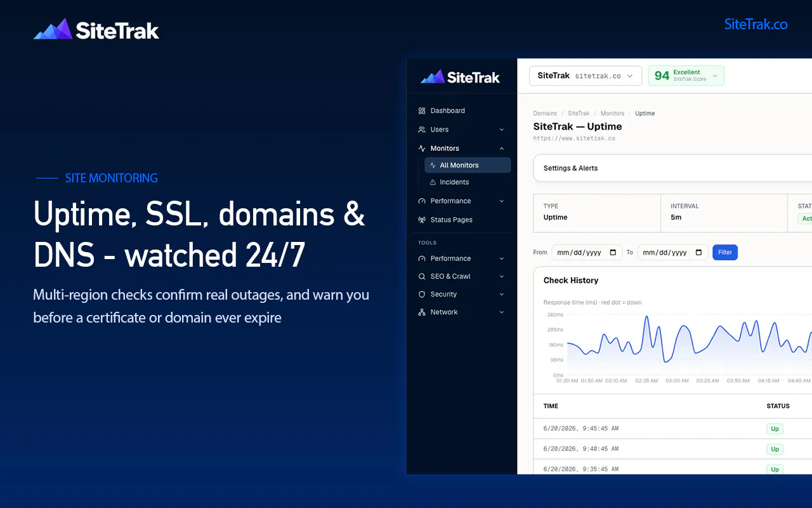Viewport: 812px width, 508px height.
Task: Select All Monitors in the sidebar
Action: (468, 165)
